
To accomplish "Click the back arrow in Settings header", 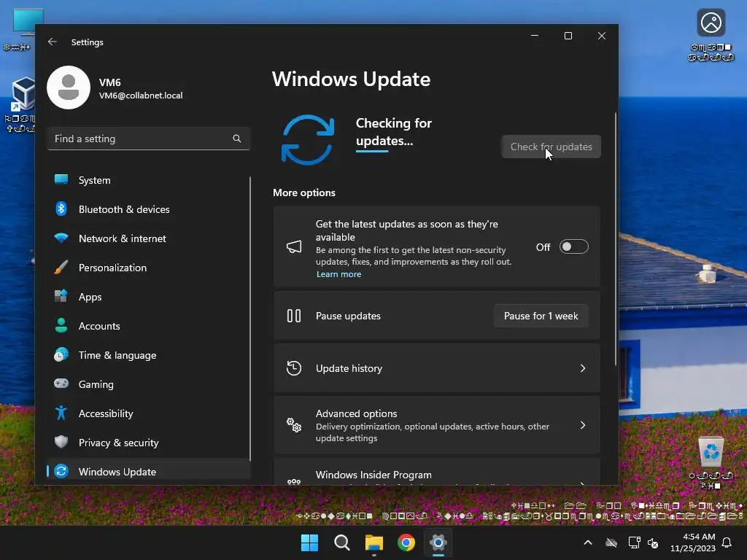I will point(53,42).
